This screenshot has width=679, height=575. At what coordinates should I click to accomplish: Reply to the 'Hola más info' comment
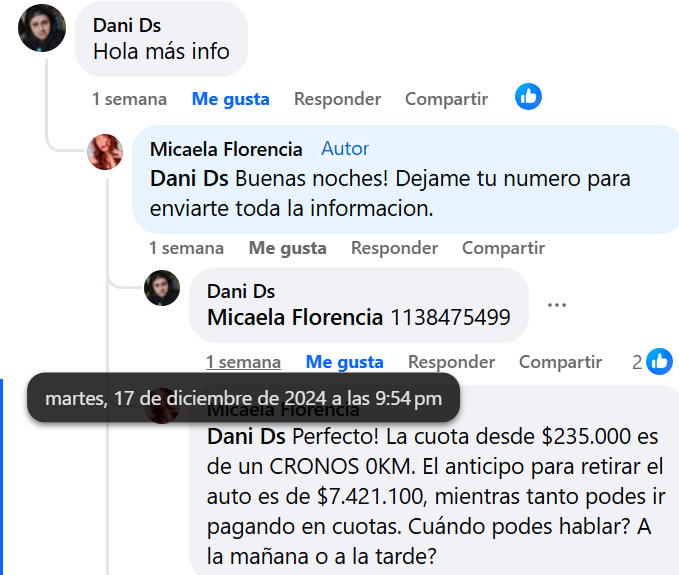[x=337, y=99]
